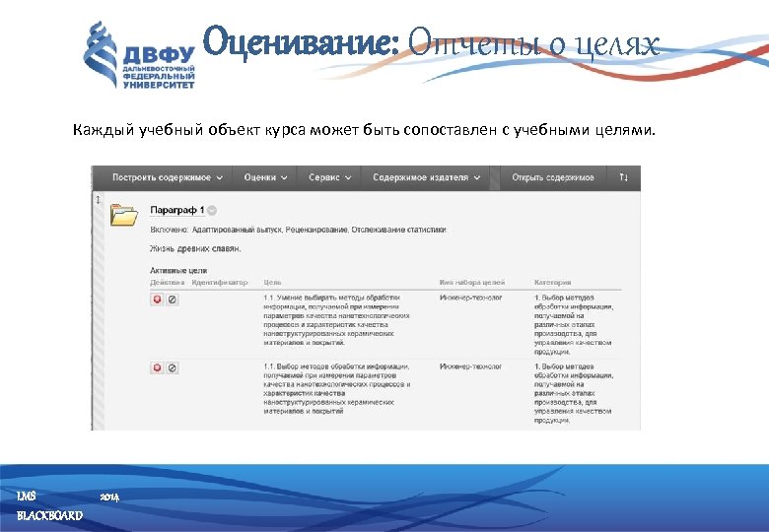The width and height of the screenshot is (769, 532).
Task: Open the Параграф 1 folder icon
Action: (124, 215)
